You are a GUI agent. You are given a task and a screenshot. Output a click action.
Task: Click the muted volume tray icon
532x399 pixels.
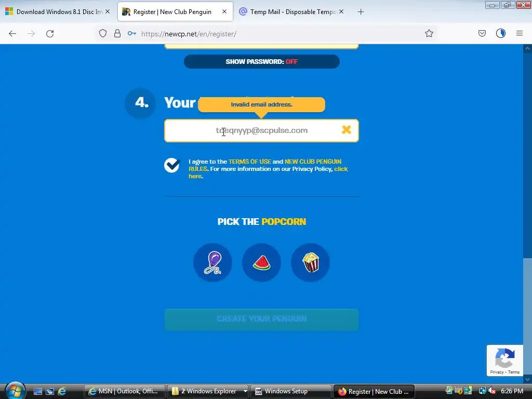click(492, 391)
